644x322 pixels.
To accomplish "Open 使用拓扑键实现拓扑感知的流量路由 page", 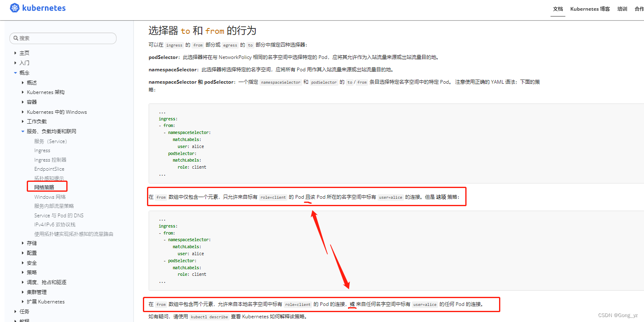I will point(74,234).
